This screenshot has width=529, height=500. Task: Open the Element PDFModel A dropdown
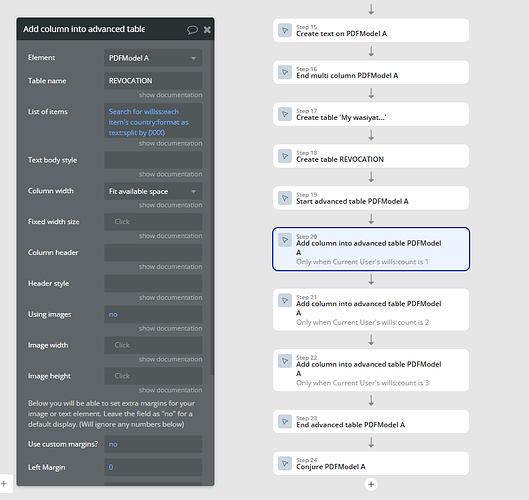(x=153, y=58)
